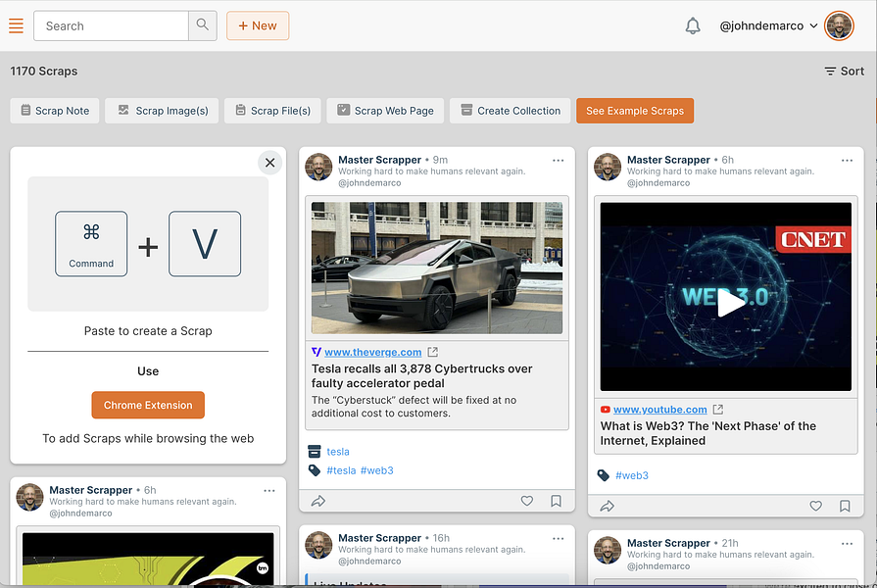Expand the @johndemarco account dropdown

click(x=768, y=25)
